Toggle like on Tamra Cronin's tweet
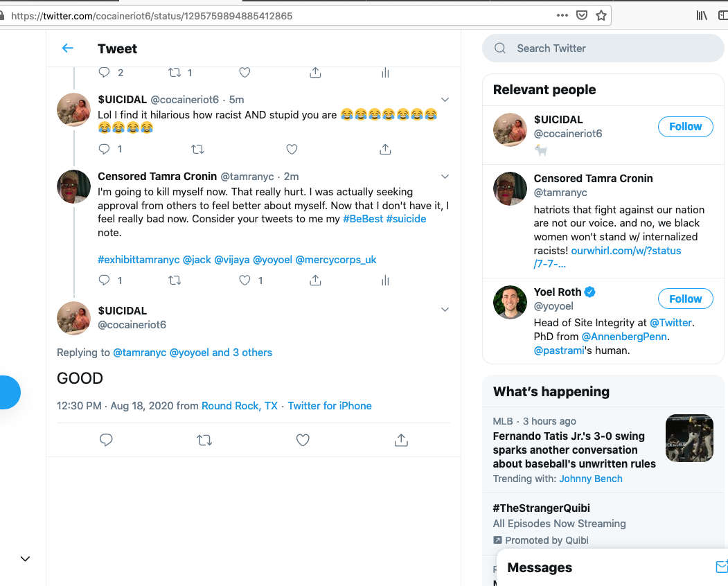 [245, 281]
